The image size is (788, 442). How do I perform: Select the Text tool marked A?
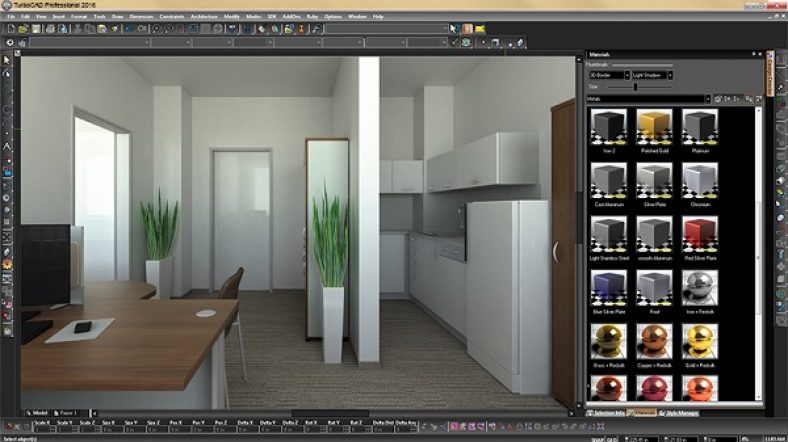[x=7, y=147]
